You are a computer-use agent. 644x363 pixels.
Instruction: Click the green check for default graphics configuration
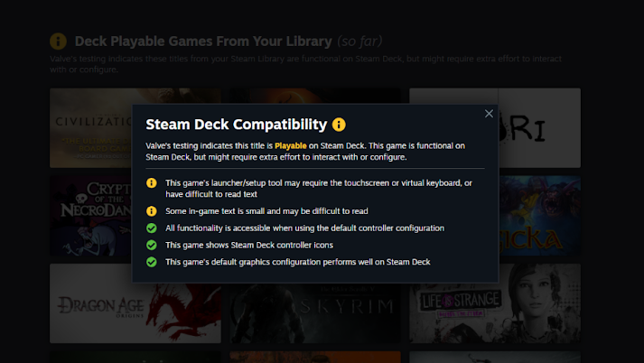[x=152, y=262]
